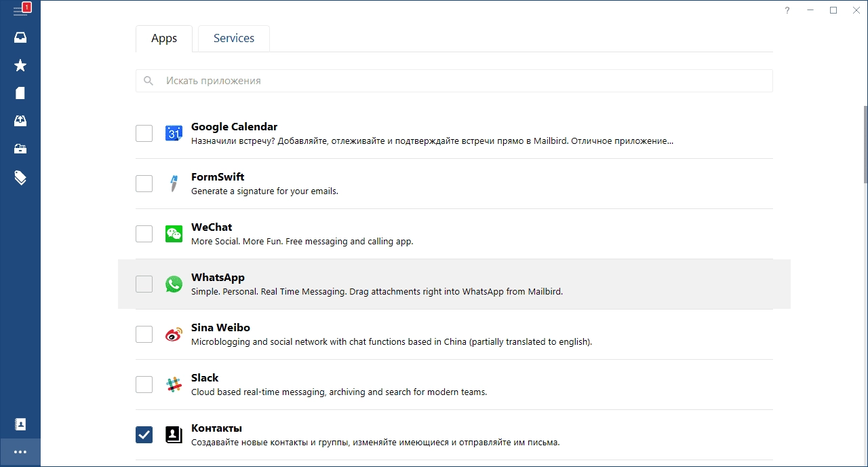Click the Slack logo icon
This screenshot has height=467, width=868.
pos(174,384)
